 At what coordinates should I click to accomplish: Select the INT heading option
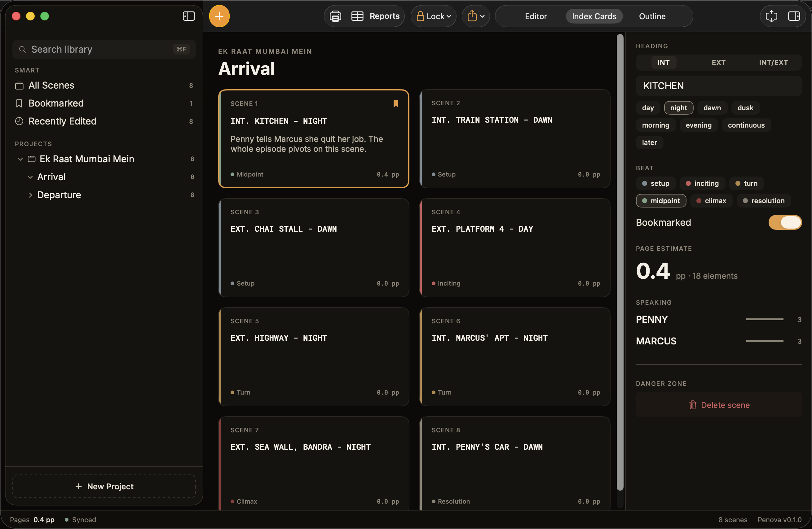click(x=663, y=62)
